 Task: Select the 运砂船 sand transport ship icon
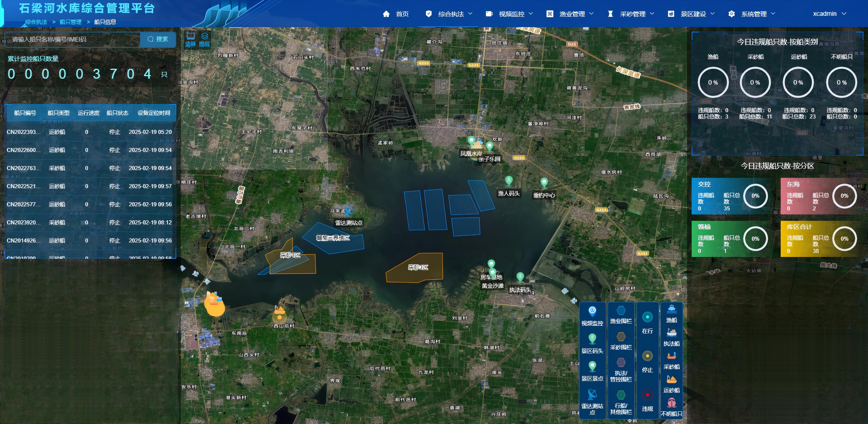[671, 380]
